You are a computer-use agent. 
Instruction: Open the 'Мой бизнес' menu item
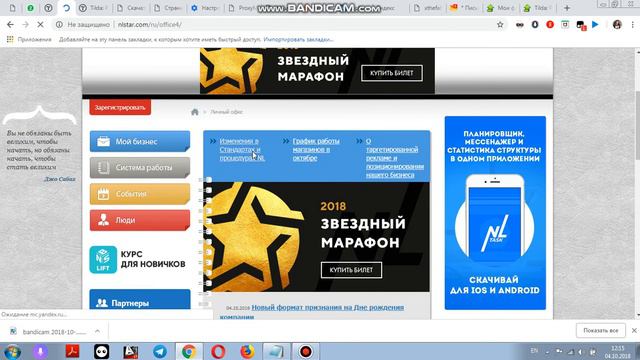[140, 141]
